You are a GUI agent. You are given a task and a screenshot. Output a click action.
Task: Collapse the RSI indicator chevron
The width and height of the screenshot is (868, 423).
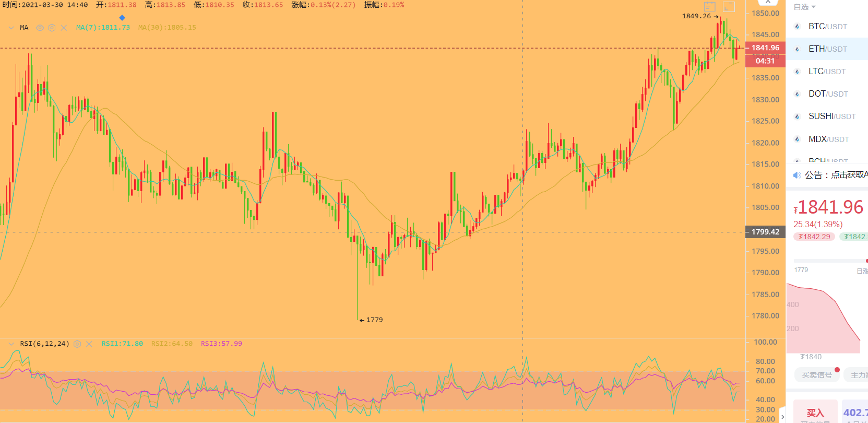click(11, 344)
